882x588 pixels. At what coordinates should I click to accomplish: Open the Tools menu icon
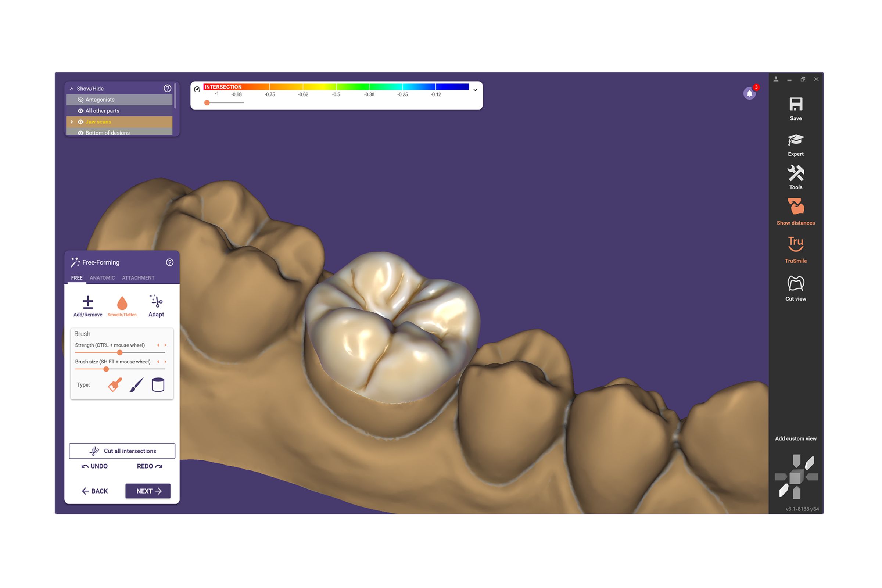[x=795, y=173]
